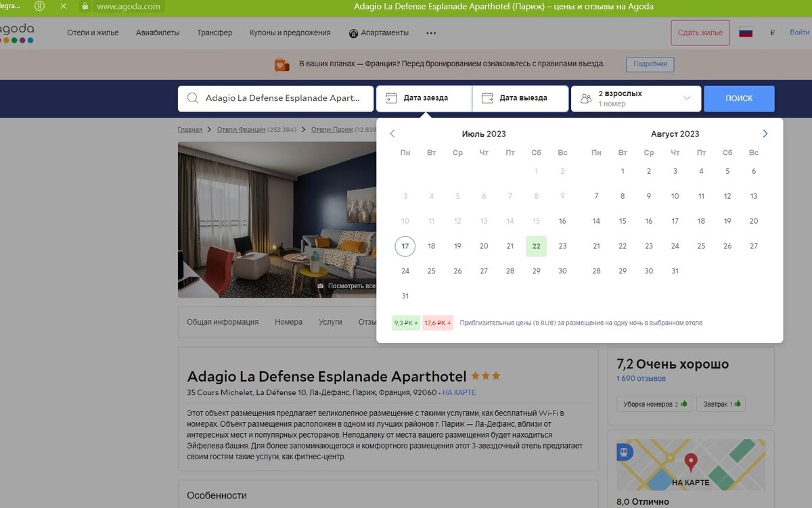Select July 31 in calendar
Screen dimensions: 812x508
pos(405,296)
